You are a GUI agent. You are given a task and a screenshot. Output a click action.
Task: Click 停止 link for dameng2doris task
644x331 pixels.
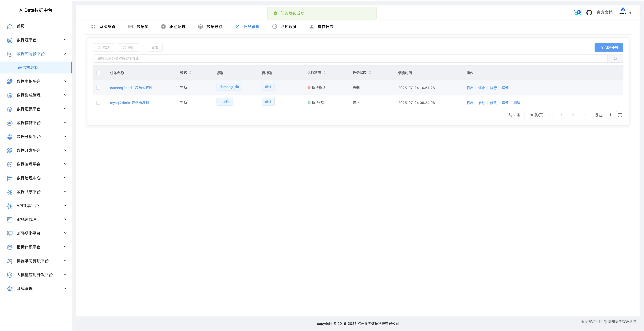pos(482,88)
